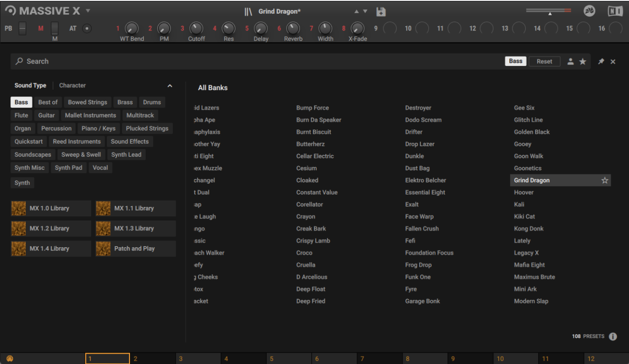Turn the PM macro knob
This screenshot has width=629, height=364.
pos(164,28)
